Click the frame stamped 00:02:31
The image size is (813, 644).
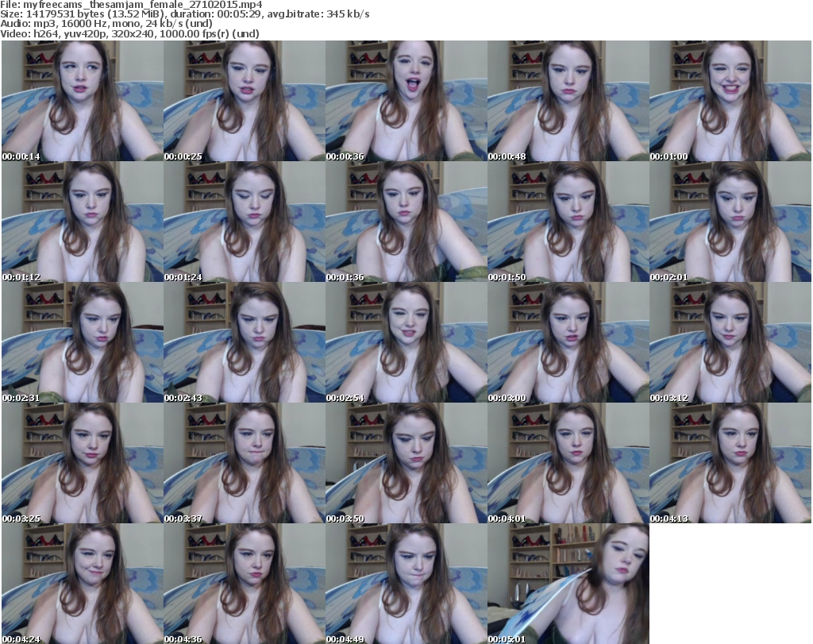83,342
